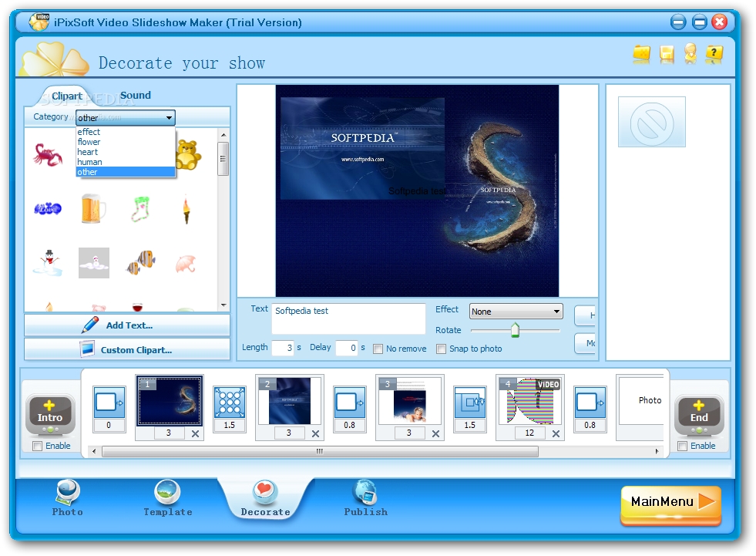Select slide 2 thumbnail in timeline
The image size is (756, 556).
[289, 401]
